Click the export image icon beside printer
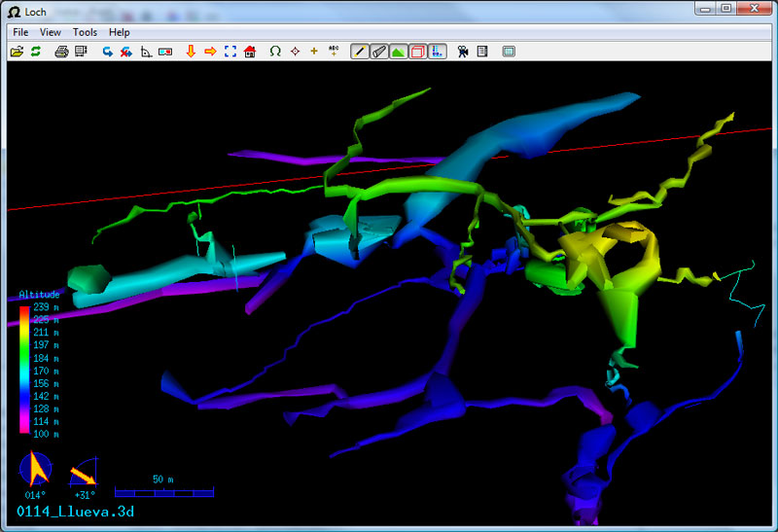Screen dimensions: 778x532 click(x=81, y=52)
